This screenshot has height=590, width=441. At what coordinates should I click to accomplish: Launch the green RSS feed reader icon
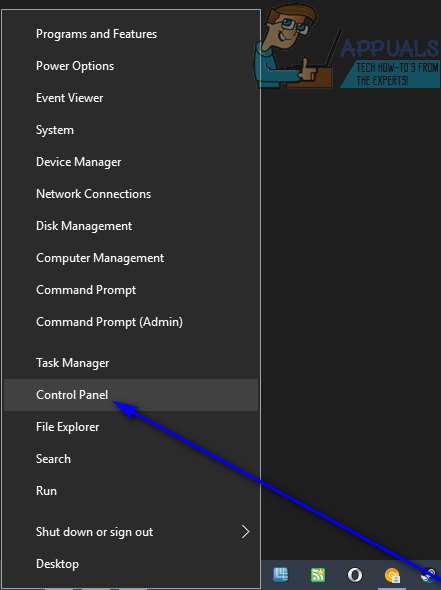tap(318, 575)
